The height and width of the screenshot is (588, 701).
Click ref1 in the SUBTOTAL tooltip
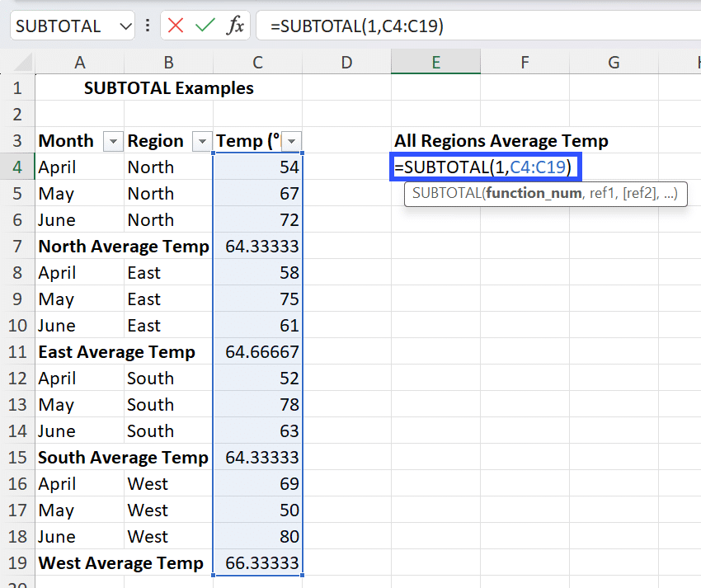pos(603,193)
